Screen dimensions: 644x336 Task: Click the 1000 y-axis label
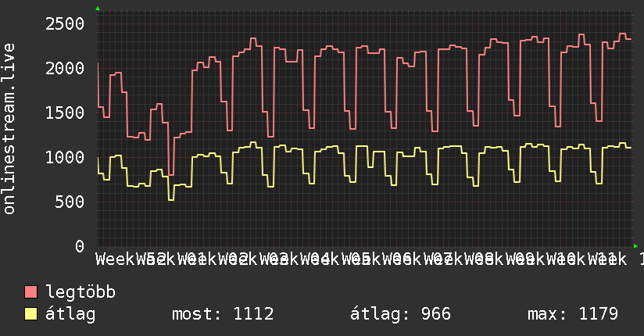coord(65,157)
